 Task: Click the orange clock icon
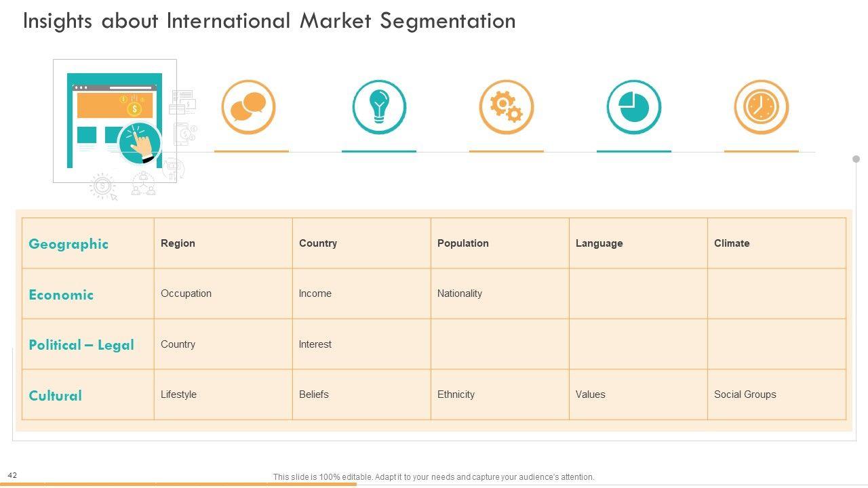762,107
